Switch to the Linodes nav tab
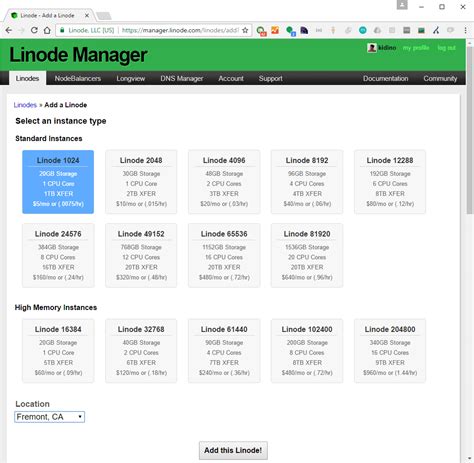The image size is (474, 463). pyautogui.click(x=27, y=78)
